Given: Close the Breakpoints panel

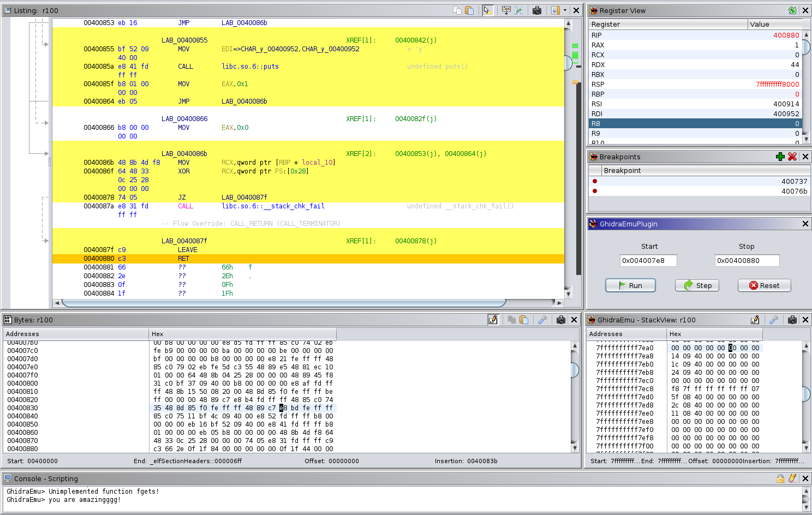Looking at the screenshot, I should pos(805,157).
